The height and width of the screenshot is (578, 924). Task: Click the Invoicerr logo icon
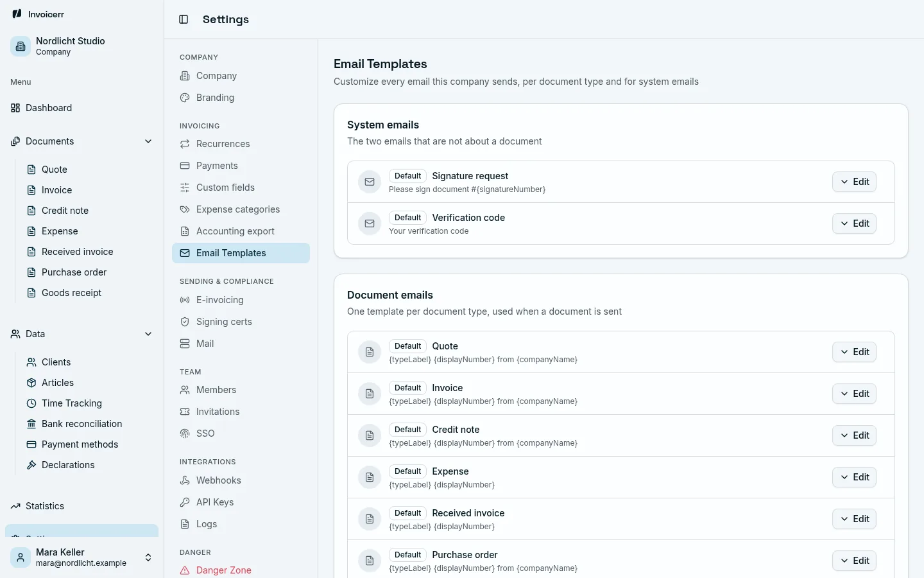click(17, 13)
